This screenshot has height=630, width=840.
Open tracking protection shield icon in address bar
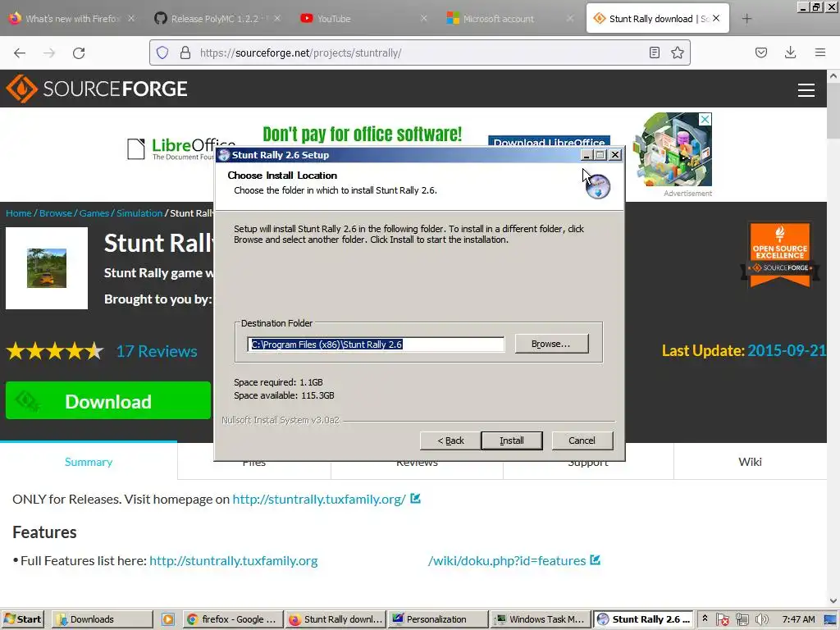click(162, 52)
